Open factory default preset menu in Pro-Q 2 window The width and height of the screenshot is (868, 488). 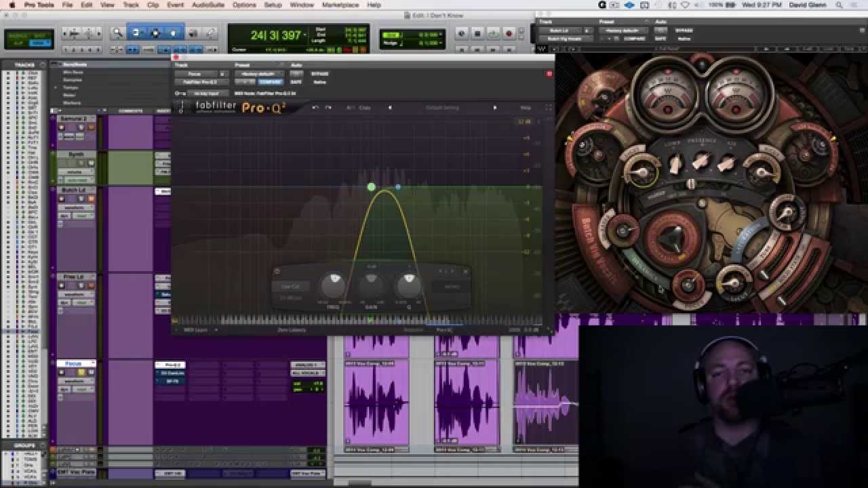(258, 74)
